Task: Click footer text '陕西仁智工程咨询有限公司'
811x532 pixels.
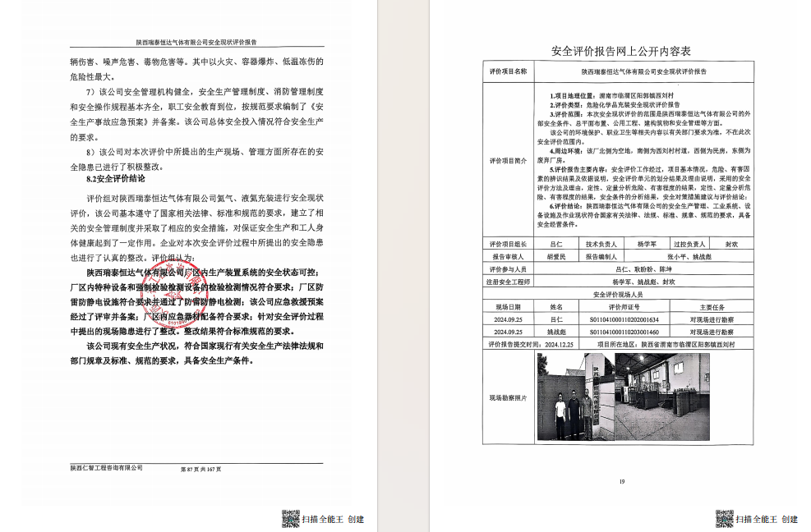Action: point(107,467)
